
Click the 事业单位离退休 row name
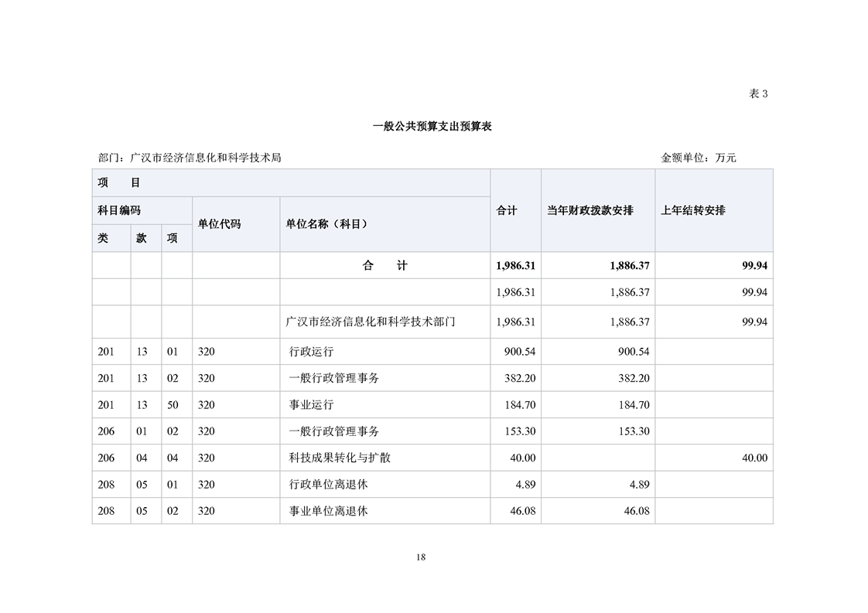point(328,511)
